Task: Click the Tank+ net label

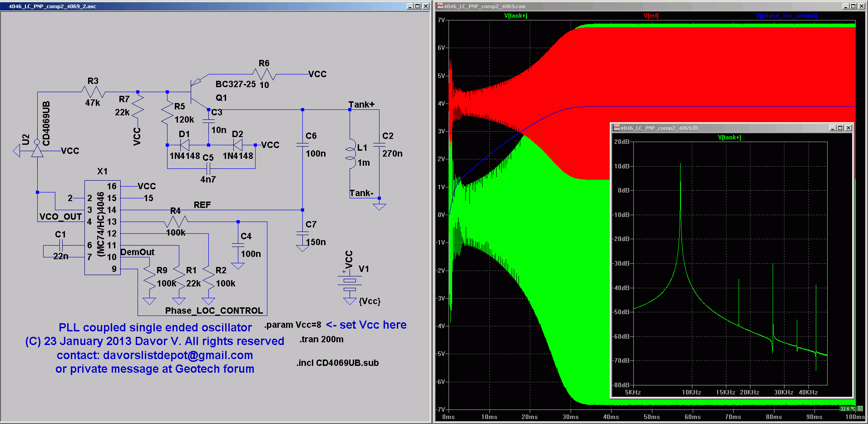Action: pyautogui.click(x=361, y=105)
